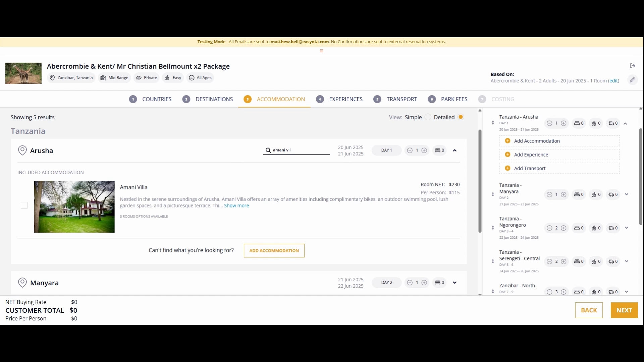Click the right sidebar scrollbar
This screenshot has width=644, height=362.
[641, 177]
